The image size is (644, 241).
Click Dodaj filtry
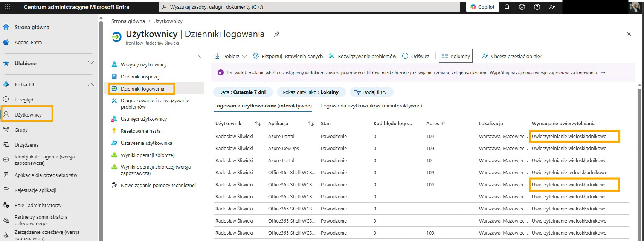click(x=371, y=92)
